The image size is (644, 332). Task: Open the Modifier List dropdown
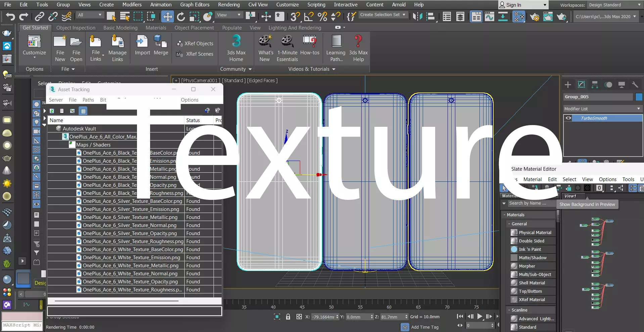(602, 109)
